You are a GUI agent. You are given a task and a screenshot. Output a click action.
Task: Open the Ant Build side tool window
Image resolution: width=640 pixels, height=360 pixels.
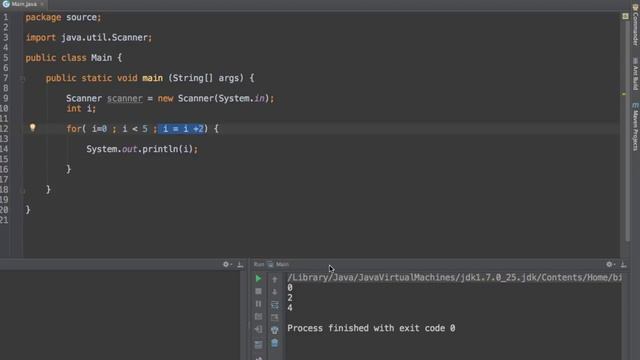[636, 74]
